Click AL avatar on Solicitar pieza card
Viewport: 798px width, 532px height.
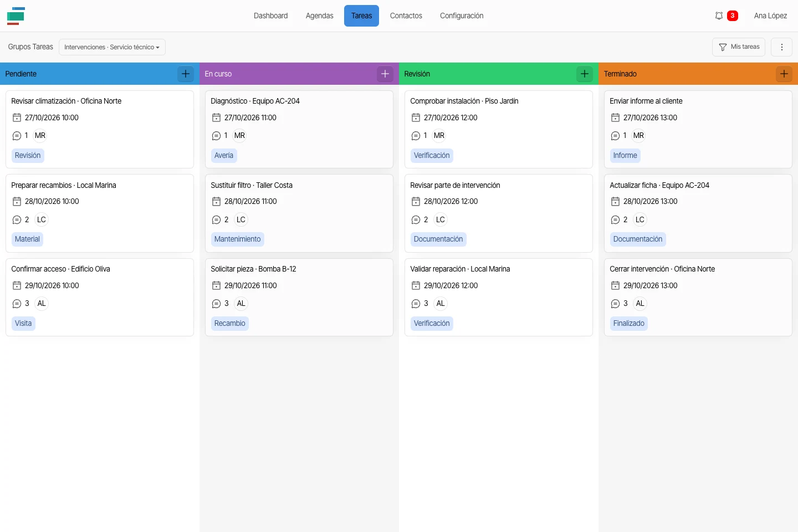click(241, 304)
